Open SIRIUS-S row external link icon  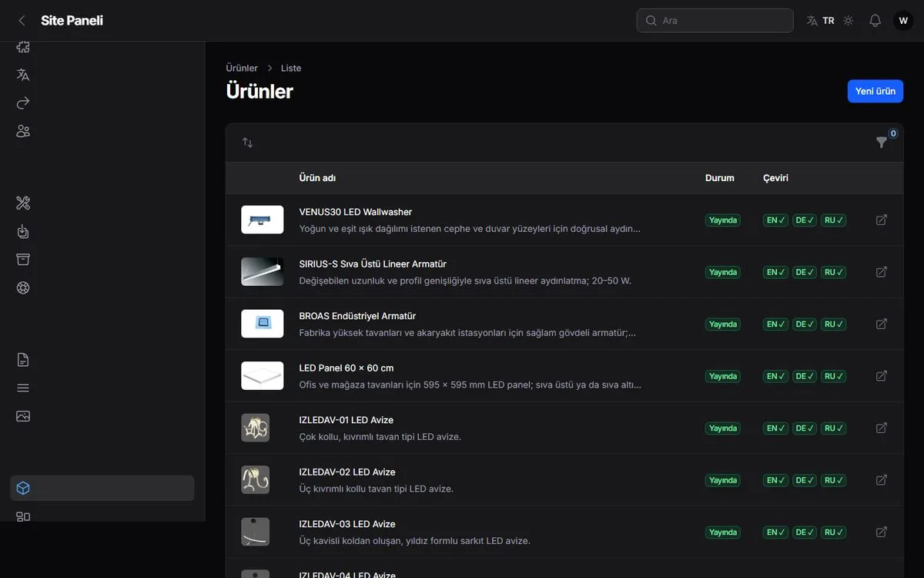(x=882, y=272)
